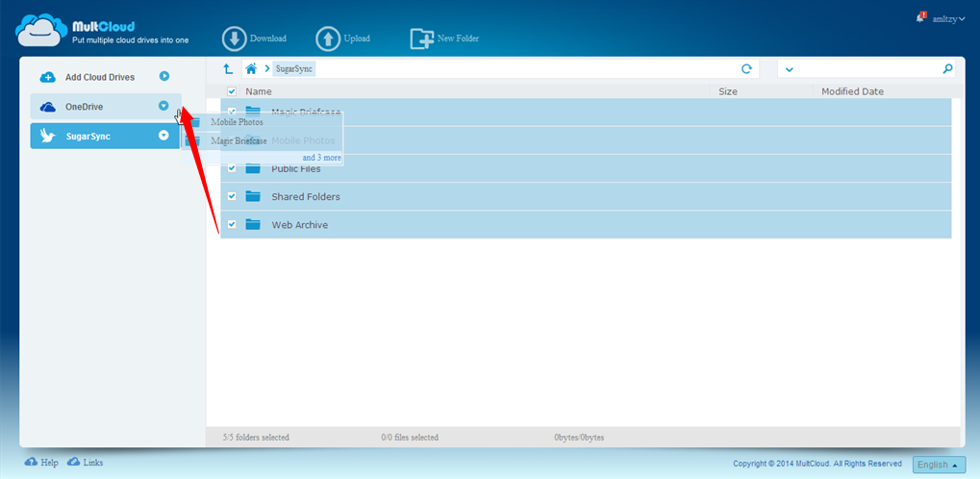Click the search magnifier icon

tap(947, 69)
